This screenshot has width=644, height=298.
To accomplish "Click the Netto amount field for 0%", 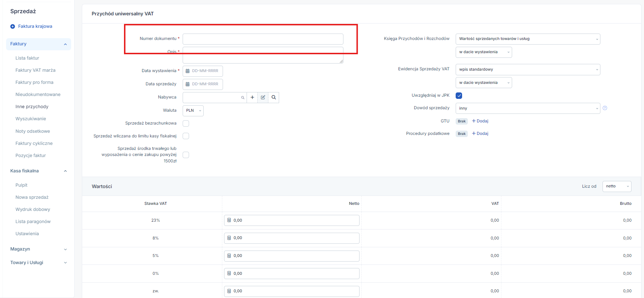I will coord(292,273).
